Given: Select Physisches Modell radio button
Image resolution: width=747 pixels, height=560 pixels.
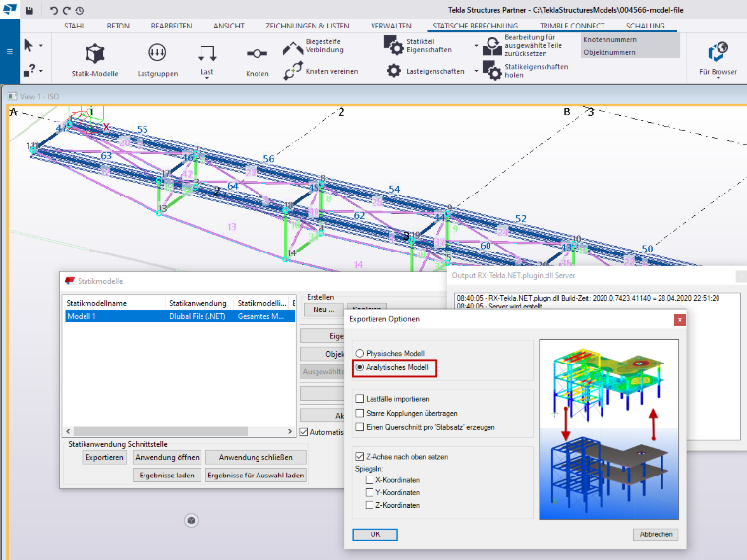Looking at the screenshot, I should tap(359, 353).
